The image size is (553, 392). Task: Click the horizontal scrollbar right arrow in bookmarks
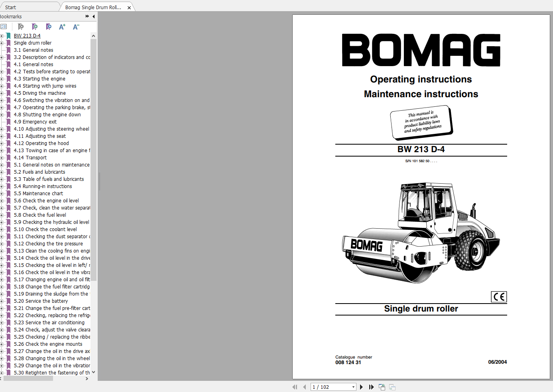(87, 378)
